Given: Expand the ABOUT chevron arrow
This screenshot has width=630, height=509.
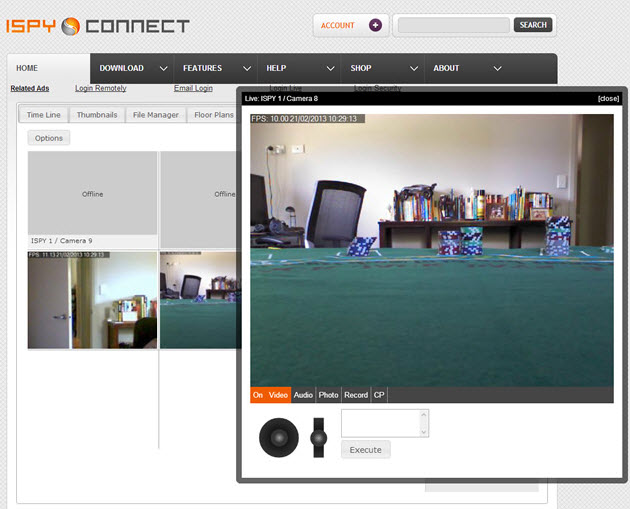Looking at the screenshot, I should tap(497, 68).
